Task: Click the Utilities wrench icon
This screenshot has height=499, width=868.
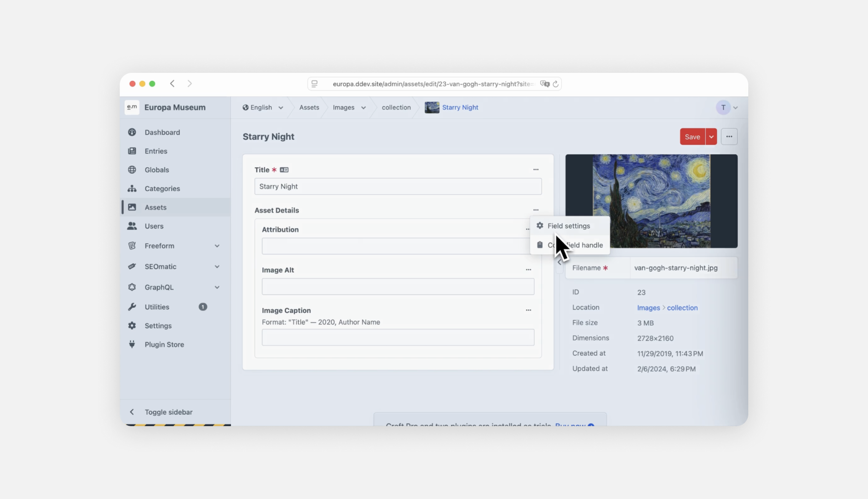Action: 132,307
